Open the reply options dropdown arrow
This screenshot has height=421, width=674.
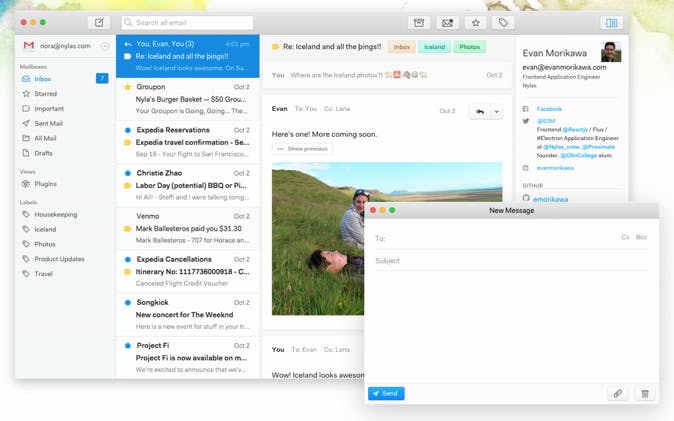(497, 111)
